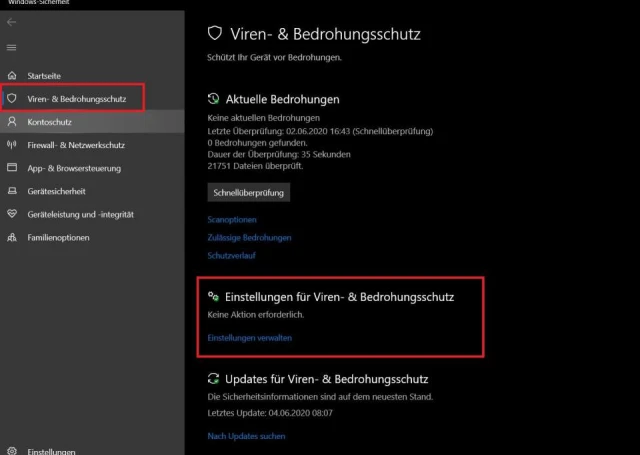The width and height of the screenshot is (640, 455).
Task: Click the Aktuelle Bedrohungen clock-refresh icon
Action: (213, 99)
